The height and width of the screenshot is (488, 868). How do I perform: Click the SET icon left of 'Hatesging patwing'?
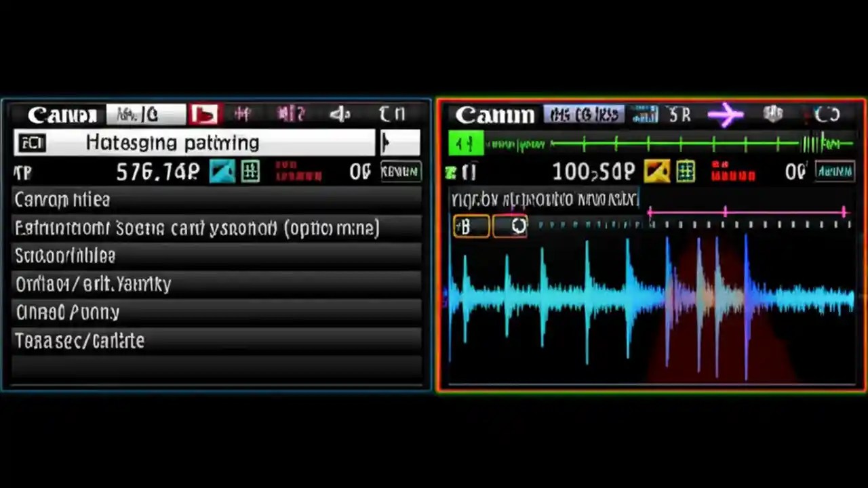(x=31, y=142)
